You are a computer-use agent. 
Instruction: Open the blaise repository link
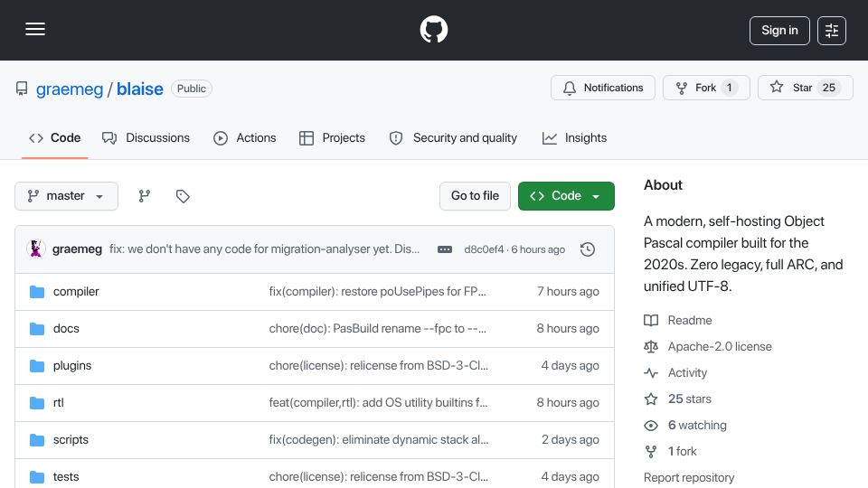(139, 89)
